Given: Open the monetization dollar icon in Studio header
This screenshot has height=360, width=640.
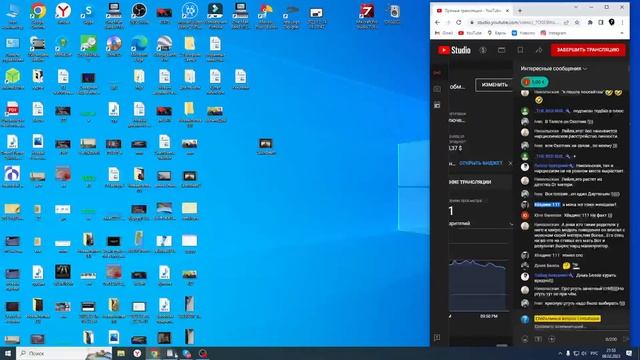Looking at the screenshot, I should (483, 50).
